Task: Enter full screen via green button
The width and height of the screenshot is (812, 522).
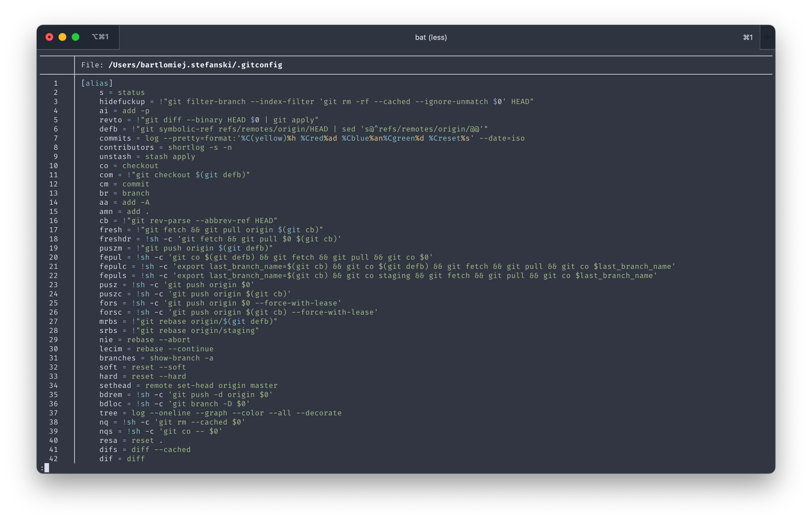Action: pos(76,37)
